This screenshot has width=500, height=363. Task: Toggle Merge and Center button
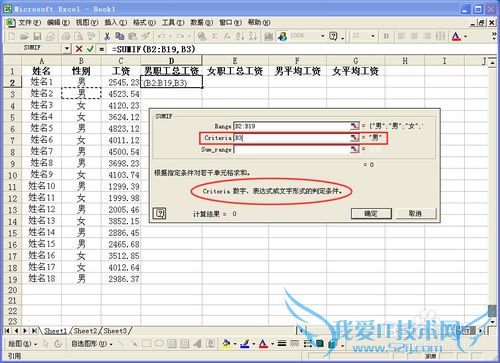441,36
